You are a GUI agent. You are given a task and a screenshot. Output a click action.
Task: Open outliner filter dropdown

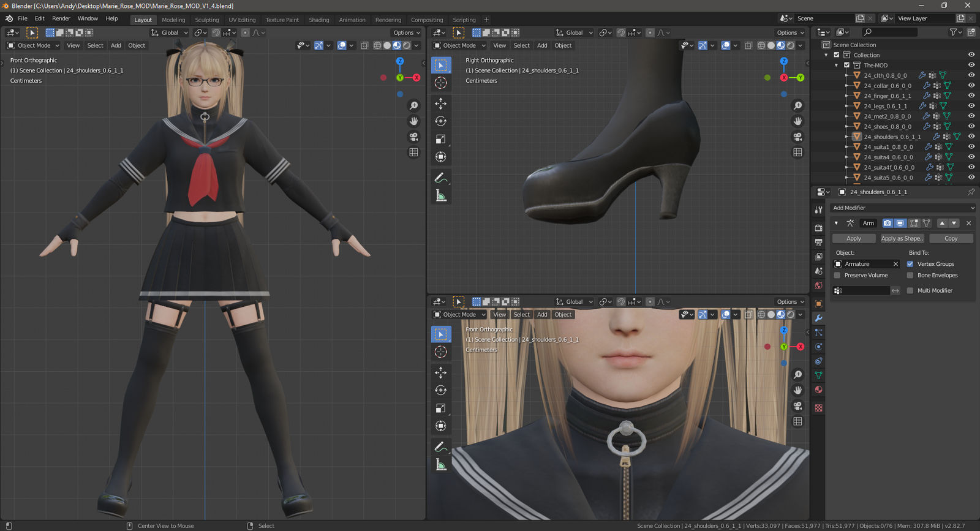pos(955,32)
